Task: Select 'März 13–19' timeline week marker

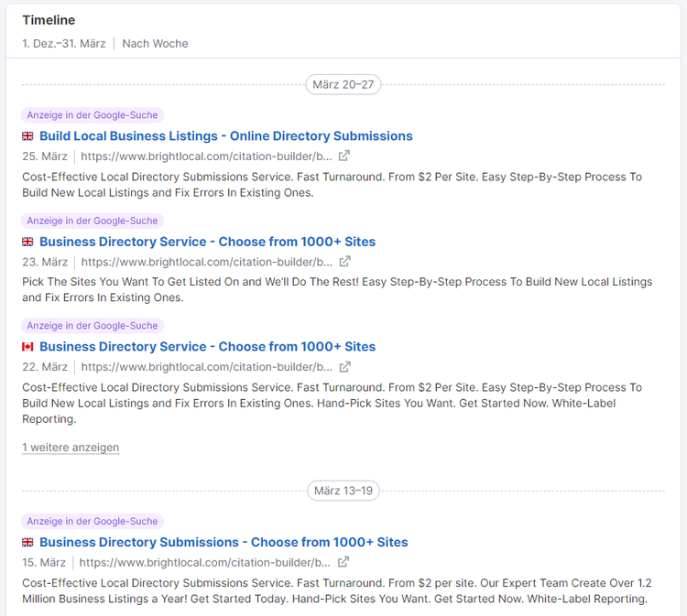Action: tap(343, 491)
